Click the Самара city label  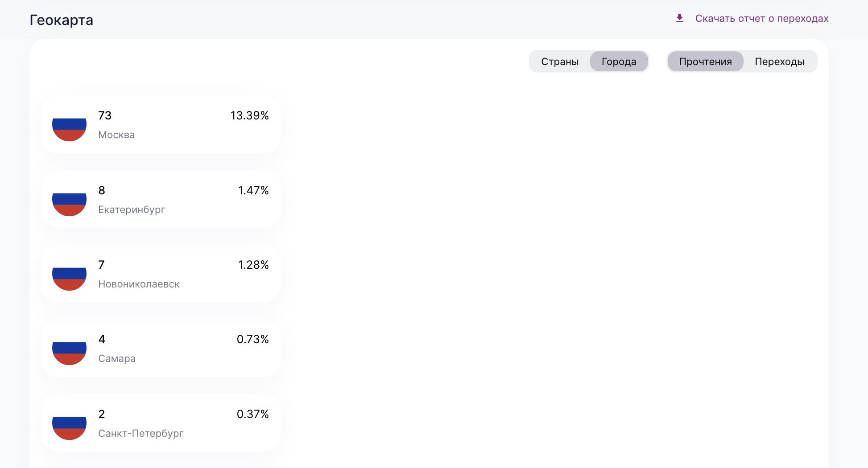click(x=117, y=358)
